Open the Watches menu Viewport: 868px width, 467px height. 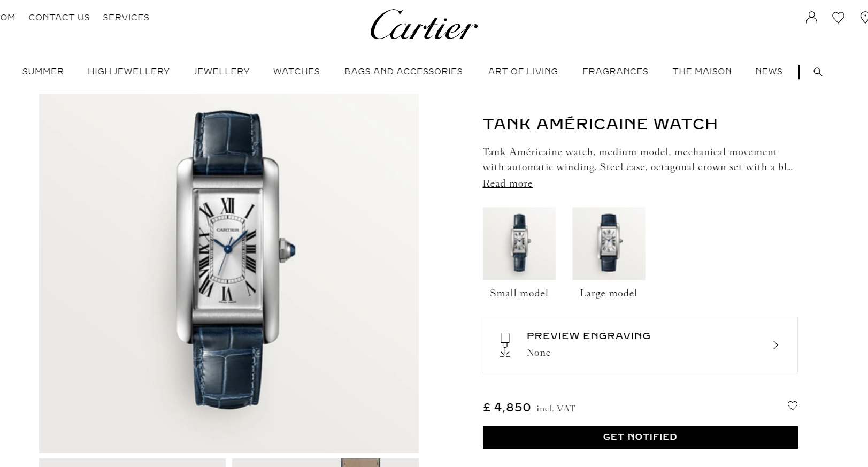(296, 72)
